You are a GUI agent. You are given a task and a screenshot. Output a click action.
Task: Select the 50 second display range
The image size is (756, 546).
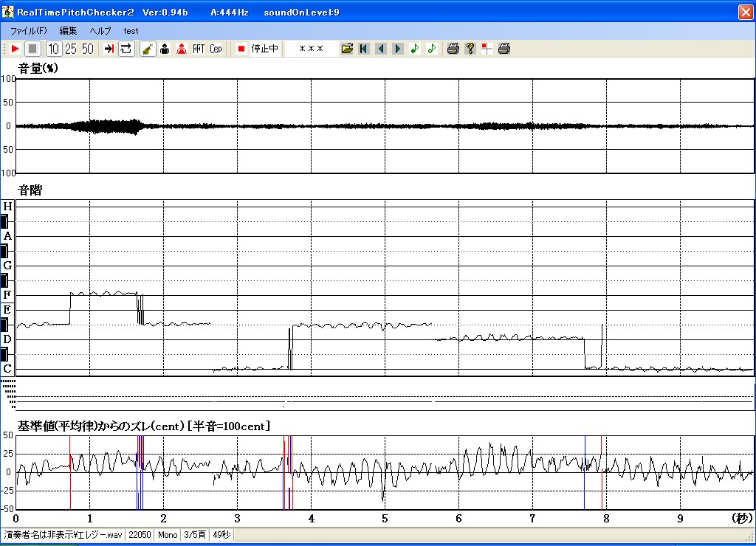point(88,49)
